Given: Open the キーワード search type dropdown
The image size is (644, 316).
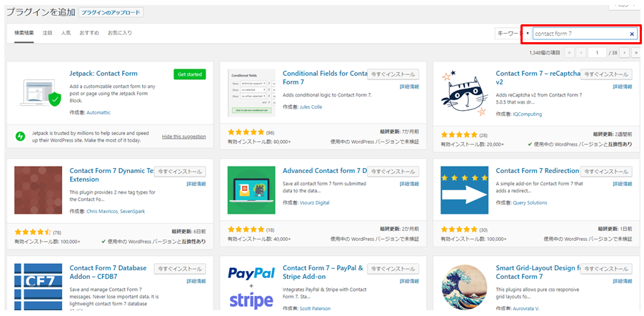Looking at the screenshot, I should [513, 34].
